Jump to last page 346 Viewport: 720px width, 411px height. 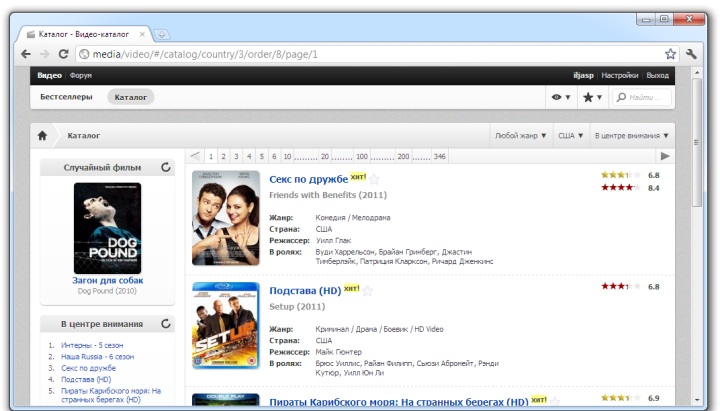pyautogui.click(x=439, y=156)
